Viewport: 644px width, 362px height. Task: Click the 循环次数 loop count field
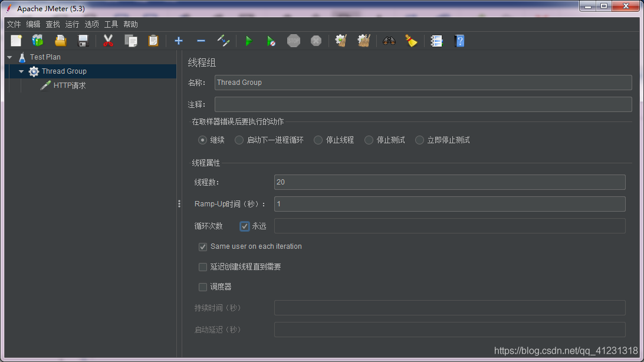pos(450,226)
